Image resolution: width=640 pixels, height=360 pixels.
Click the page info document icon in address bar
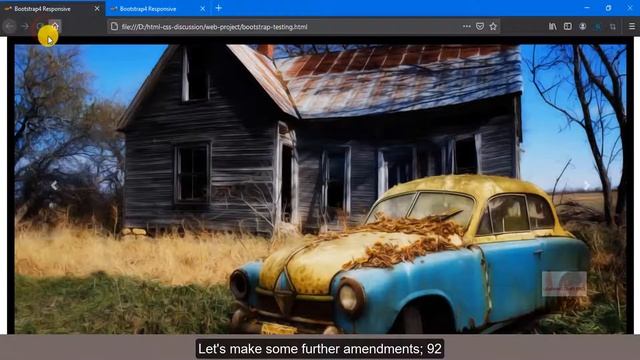[x=114, y=27]
